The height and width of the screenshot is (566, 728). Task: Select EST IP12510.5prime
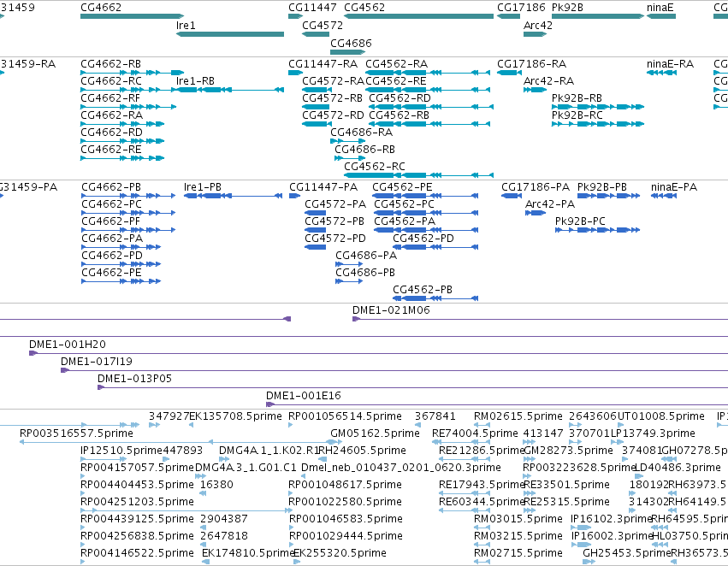pos(121,451)
